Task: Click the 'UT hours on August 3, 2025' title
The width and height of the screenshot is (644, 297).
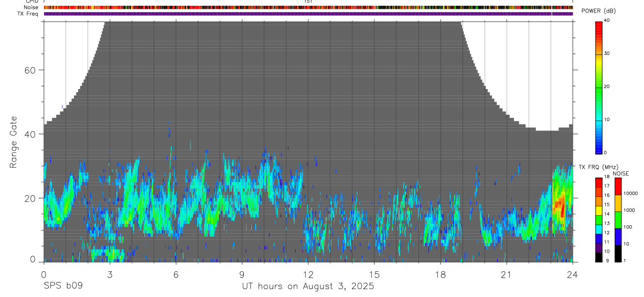Action: point(308,287)
